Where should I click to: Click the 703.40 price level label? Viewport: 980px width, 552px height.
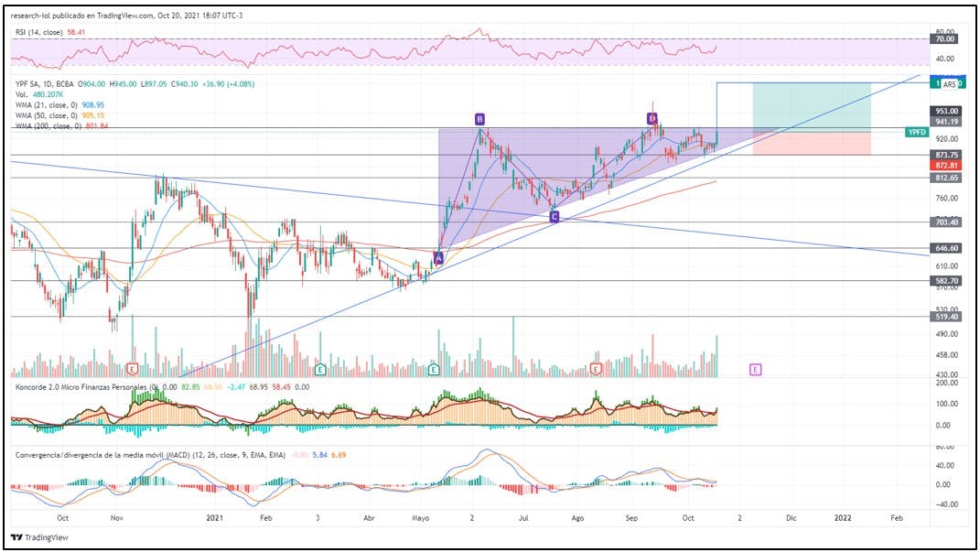click(946, 222)
